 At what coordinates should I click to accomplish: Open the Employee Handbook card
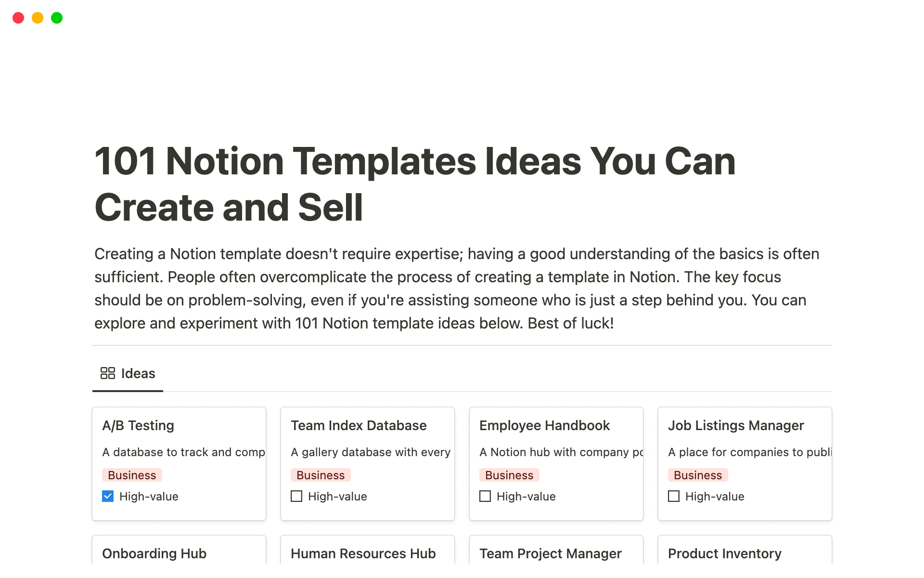coord(545,425)
